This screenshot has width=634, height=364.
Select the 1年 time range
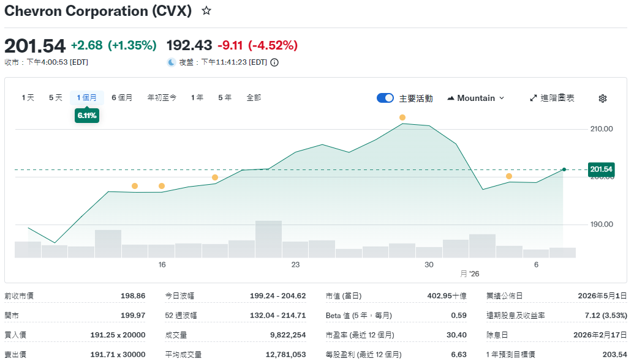coord(197,98)
